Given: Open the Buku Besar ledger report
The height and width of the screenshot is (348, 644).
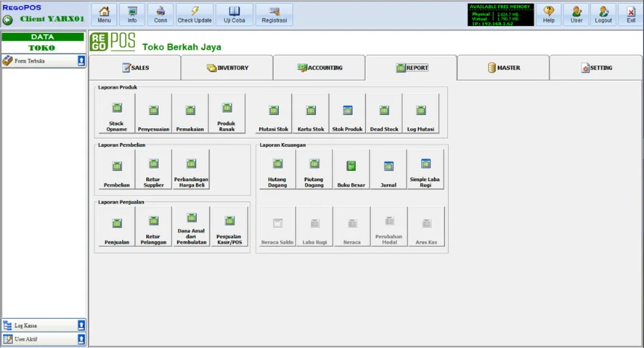Looking at the screenshot, I should pos(351,169).
